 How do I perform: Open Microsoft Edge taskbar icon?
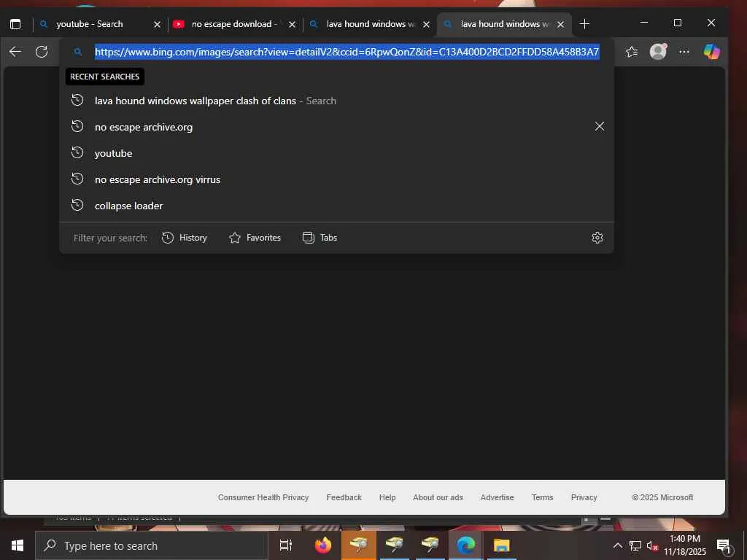point(465,545)
